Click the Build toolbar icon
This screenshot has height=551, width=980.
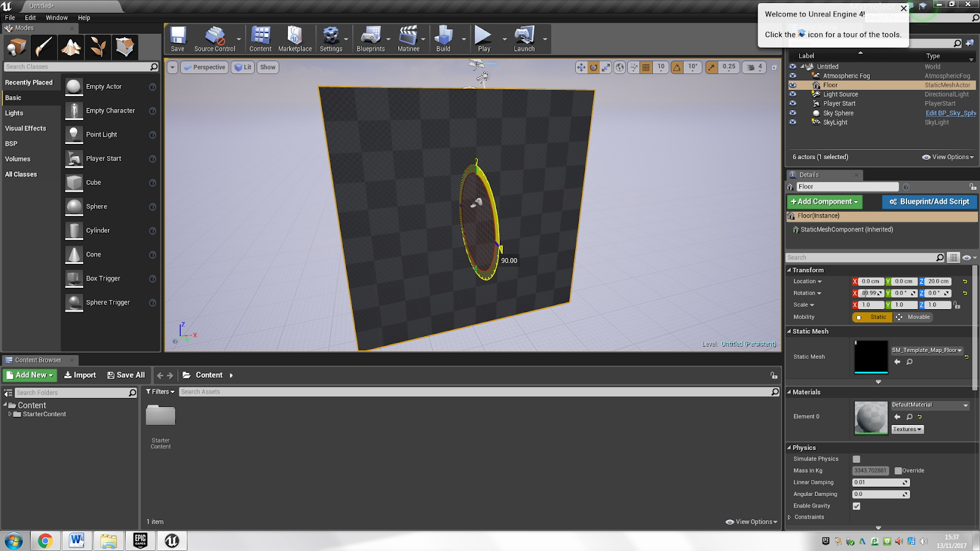443,39
